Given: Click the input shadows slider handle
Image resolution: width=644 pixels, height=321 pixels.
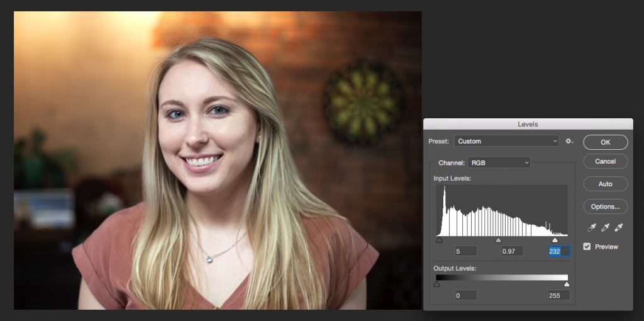Looking at the screenshot, I should (439, 240).
